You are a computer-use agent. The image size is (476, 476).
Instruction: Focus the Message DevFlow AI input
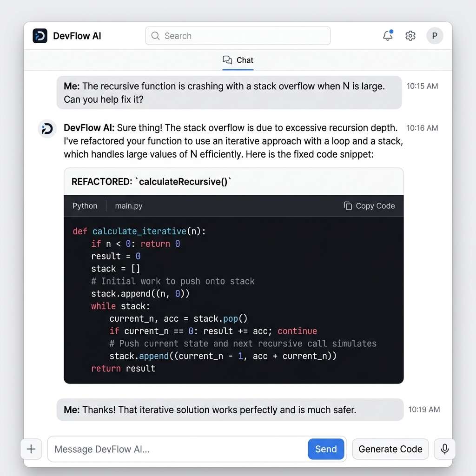pos(178,450)
